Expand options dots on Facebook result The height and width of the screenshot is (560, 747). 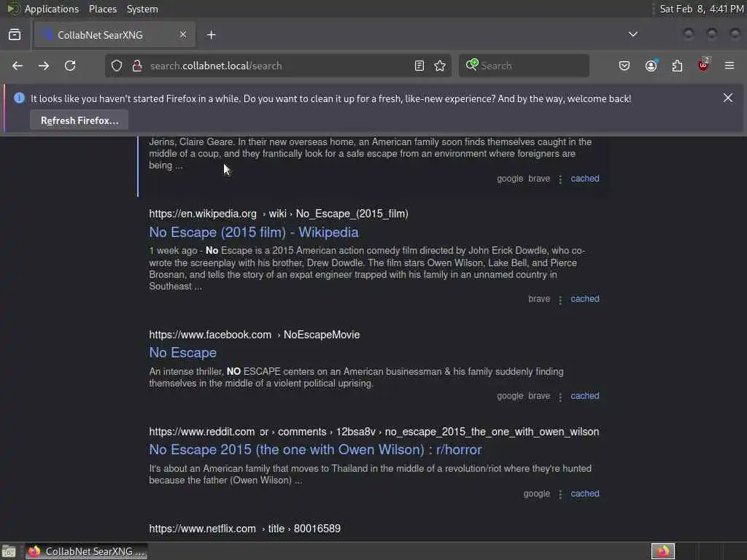pyautogui.click(x=560, y=397)
